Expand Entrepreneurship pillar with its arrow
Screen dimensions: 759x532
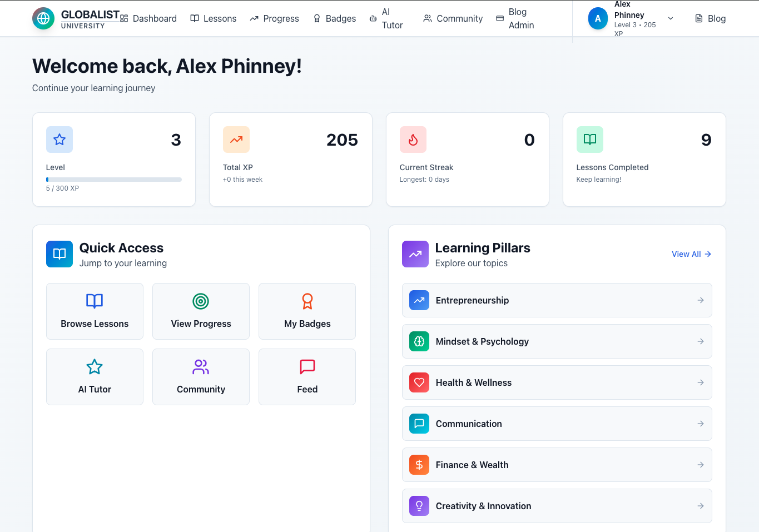click(701, 300)
